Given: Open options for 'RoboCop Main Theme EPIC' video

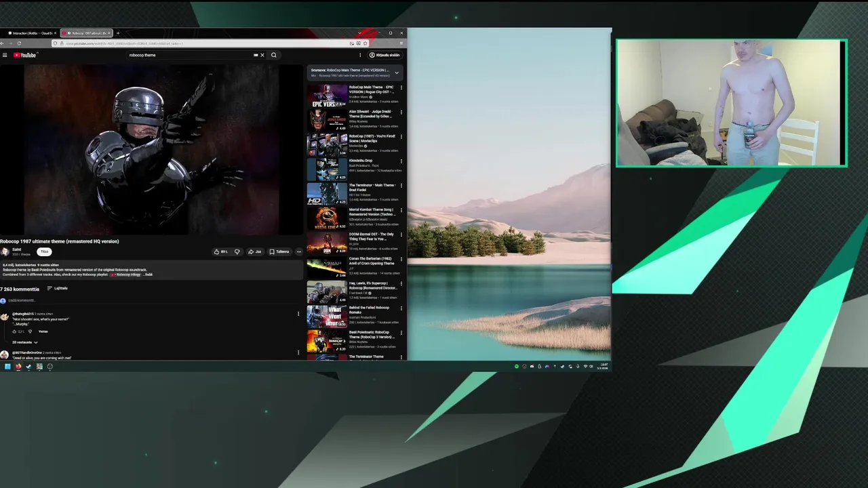Looking at the screenshot, I should pos(401,87).
